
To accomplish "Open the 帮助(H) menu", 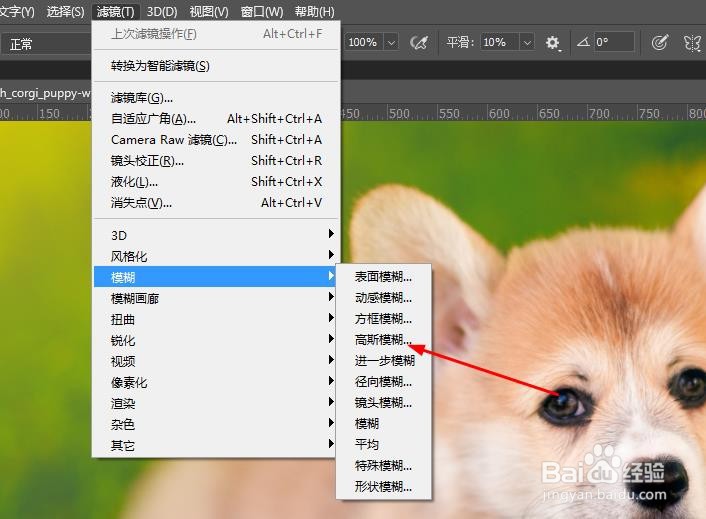I will pos(314,11).
